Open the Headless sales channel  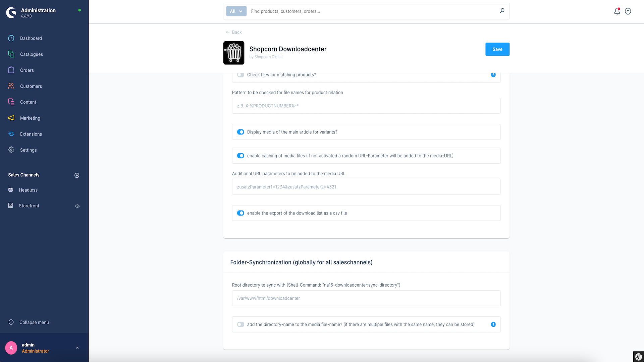point(28,190)
